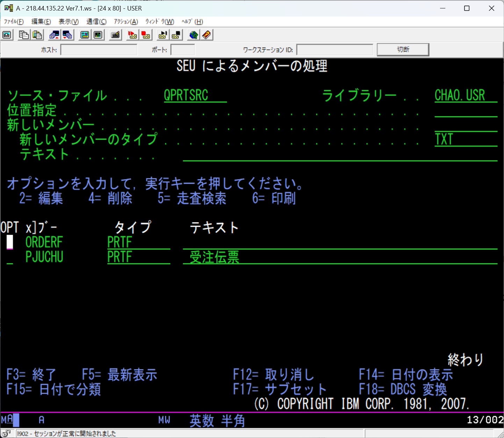Click the CHAO.USR library field
504x438 pixels.
point(466,95)
